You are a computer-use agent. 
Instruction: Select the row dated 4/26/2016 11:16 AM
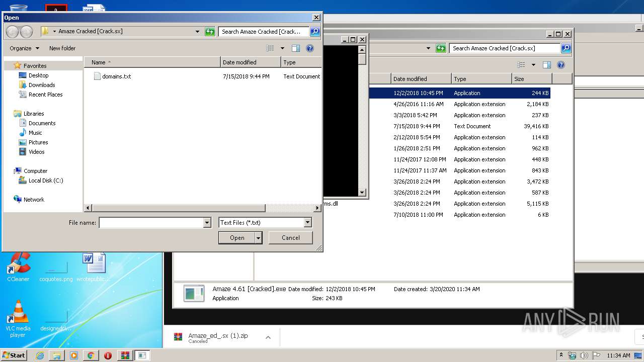[460, 104]
